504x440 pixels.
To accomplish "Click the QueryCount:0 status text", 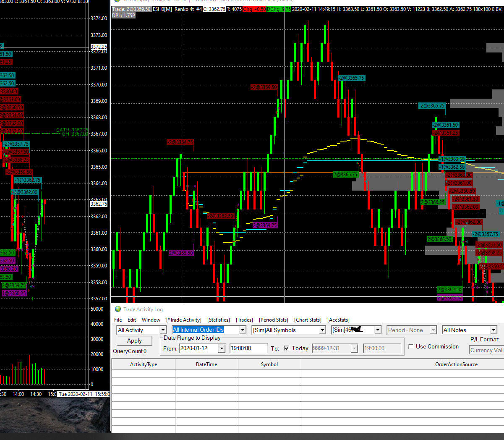I will (130, 351).
